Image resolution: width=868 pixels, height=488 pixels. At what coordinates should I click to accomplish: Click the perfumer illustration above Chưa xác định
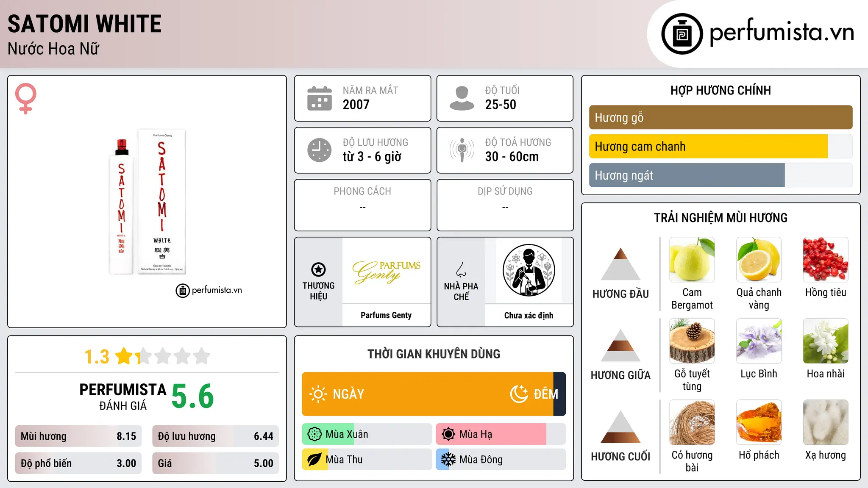tap(529, 270)
